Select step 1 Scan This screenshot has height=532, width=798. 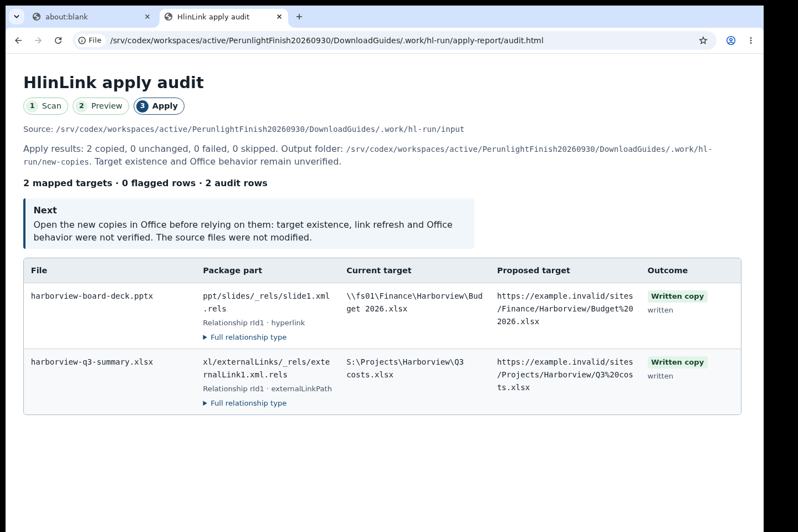[45, 106]
